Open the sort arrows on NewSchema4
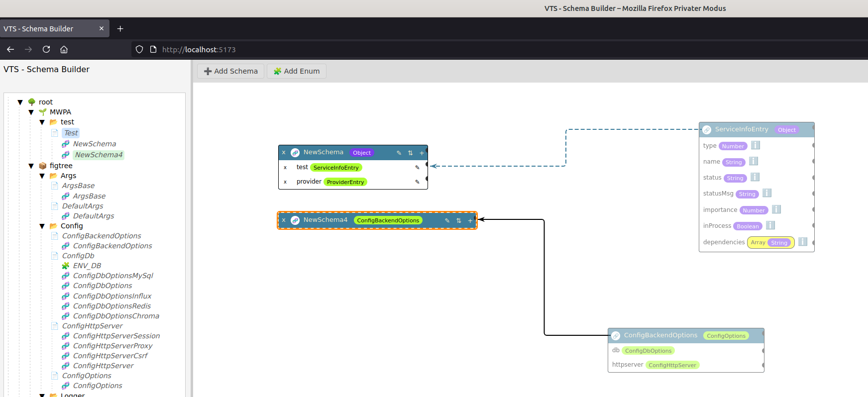868x397 pixels. click(x=458, y=220)
